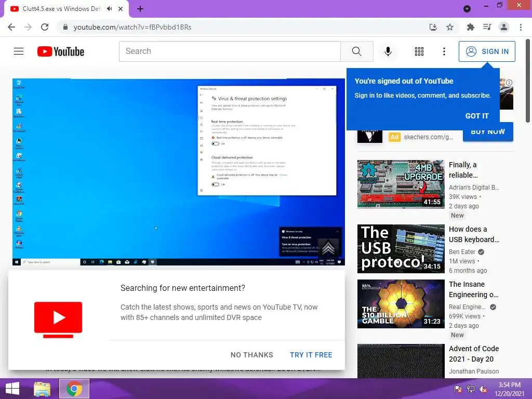
Task: Open a new tab with plus button
Action: [140, 9]
